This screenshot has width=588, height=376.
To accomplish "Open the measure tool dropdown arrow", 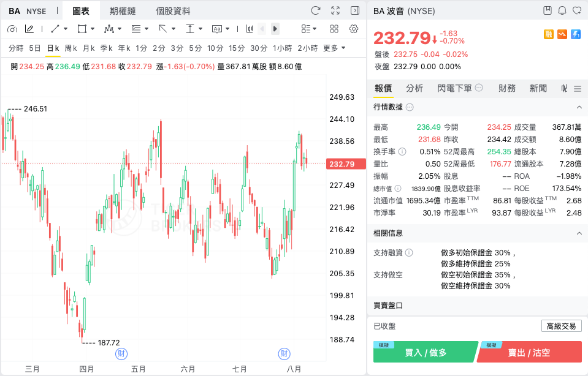I will coord(200,29).
